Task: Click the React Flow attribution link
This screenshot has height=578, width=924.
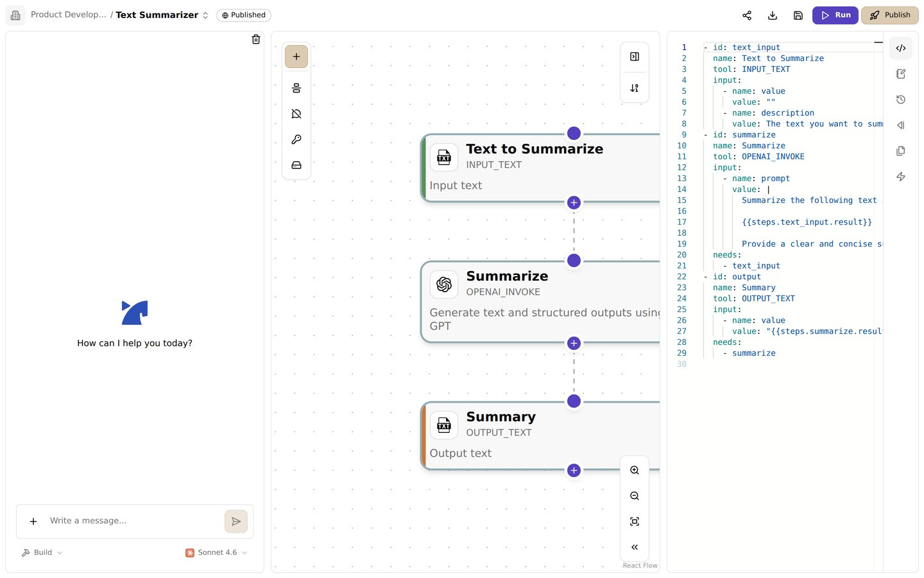Action: pos(640,566)
